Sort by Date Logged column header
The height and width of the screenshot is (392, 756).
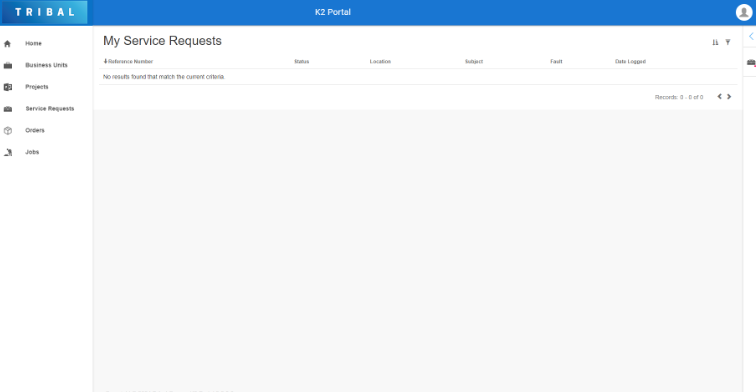(630, 61)
